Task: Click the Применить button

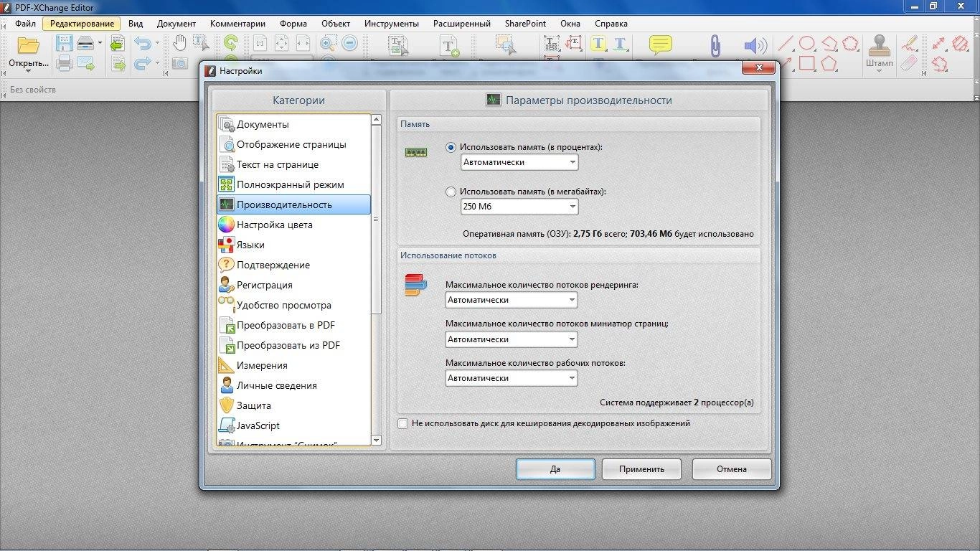Action: [642, 469]
